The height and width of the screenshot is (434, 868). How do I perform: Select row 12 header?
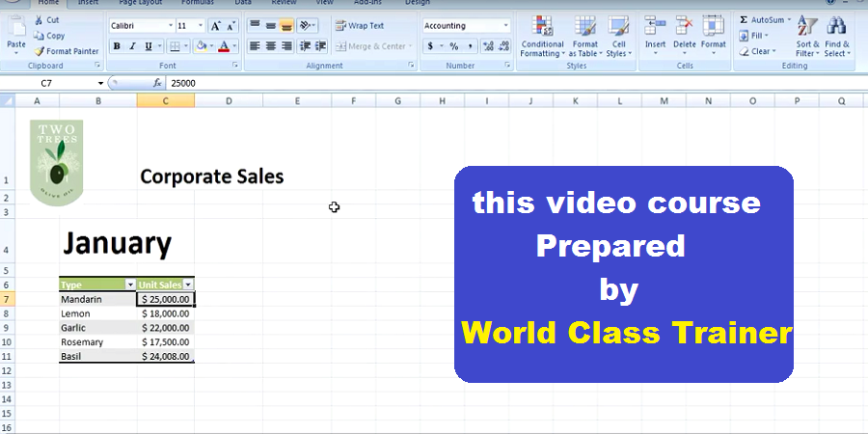(x=7, y=370)
